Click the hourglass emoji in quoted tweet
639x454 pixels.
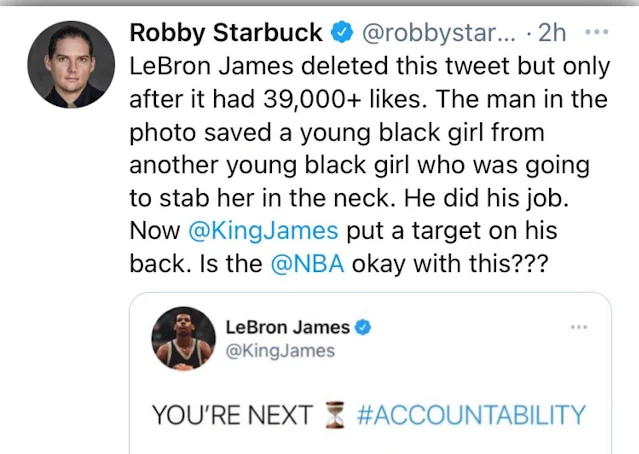333,415
